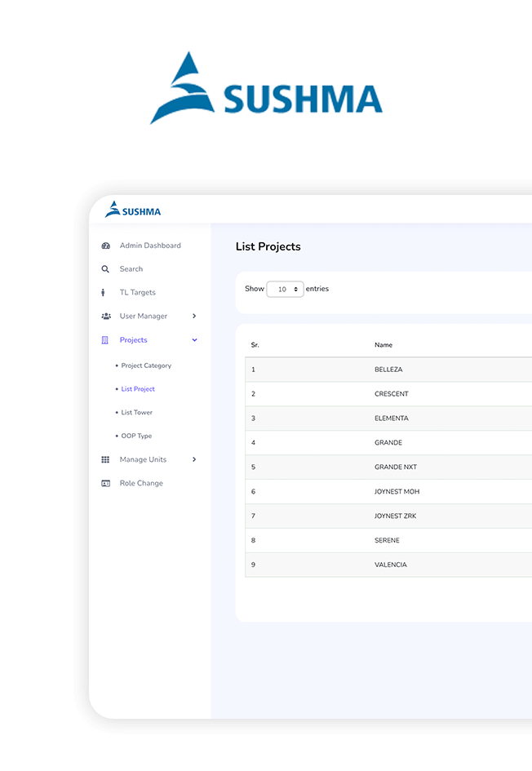Collapse the Projects menu chevron
The image size is (532, 771).
tap(194, 340)
